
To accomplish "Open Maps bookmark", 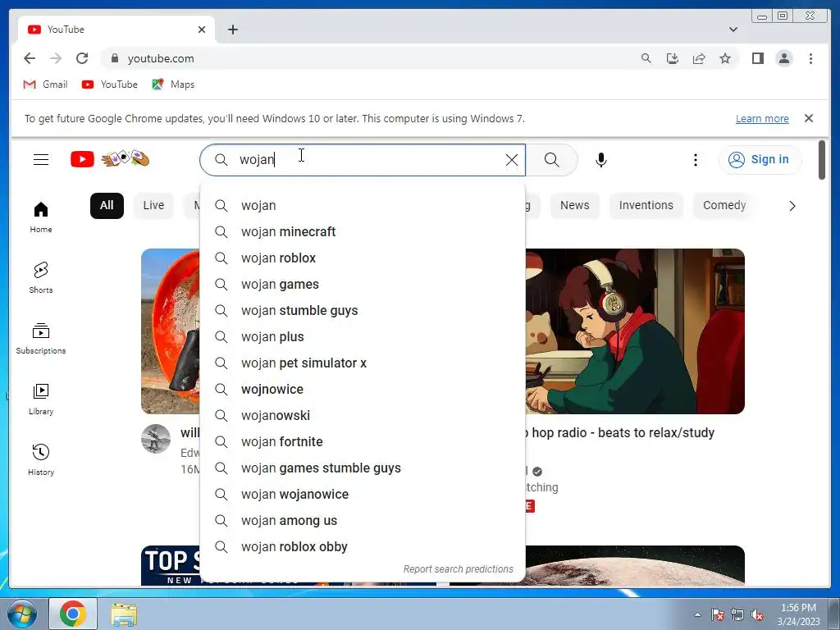I will point(173,84).
